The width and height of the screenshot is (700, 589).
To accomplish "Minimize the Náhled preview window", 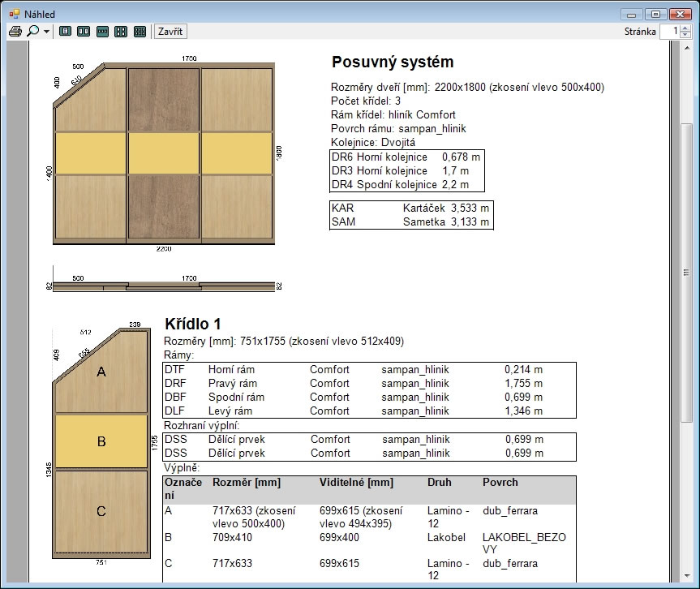I will click(633, 14).
